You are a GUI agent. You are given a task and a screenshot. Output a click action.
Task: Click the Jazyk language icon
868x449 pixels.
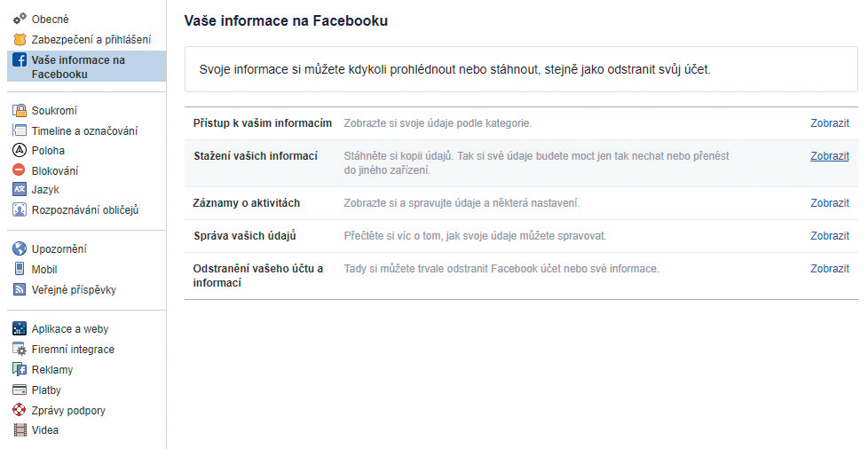(20, 189)
